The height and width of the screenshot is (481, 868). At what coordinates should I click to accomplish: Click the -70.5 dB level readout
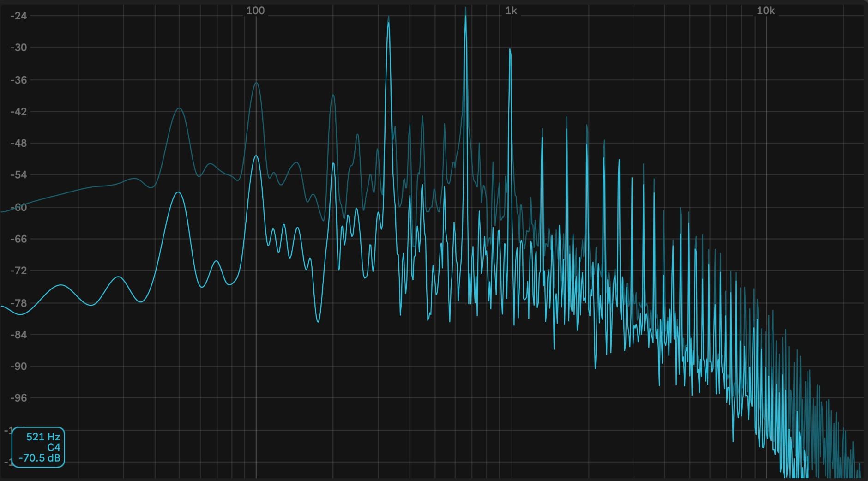[40, 458]
